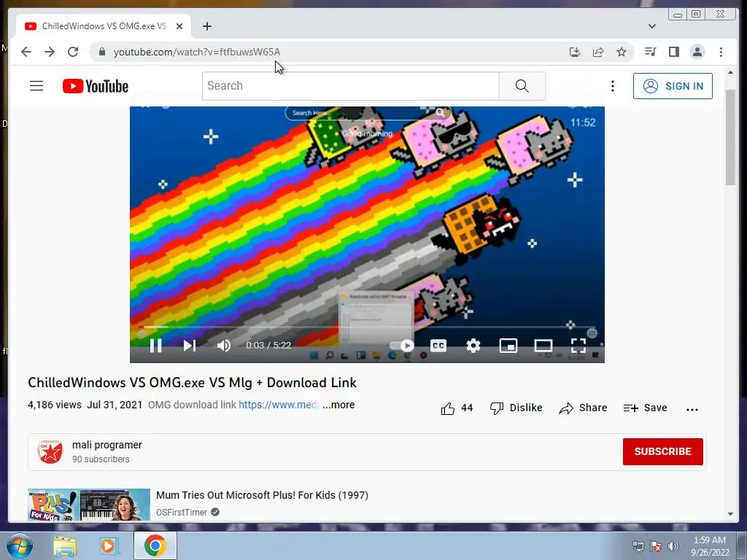Image resolution: width=747 pixels, height=560 pixels.
Task: Dislike the video
Action: 516,408
